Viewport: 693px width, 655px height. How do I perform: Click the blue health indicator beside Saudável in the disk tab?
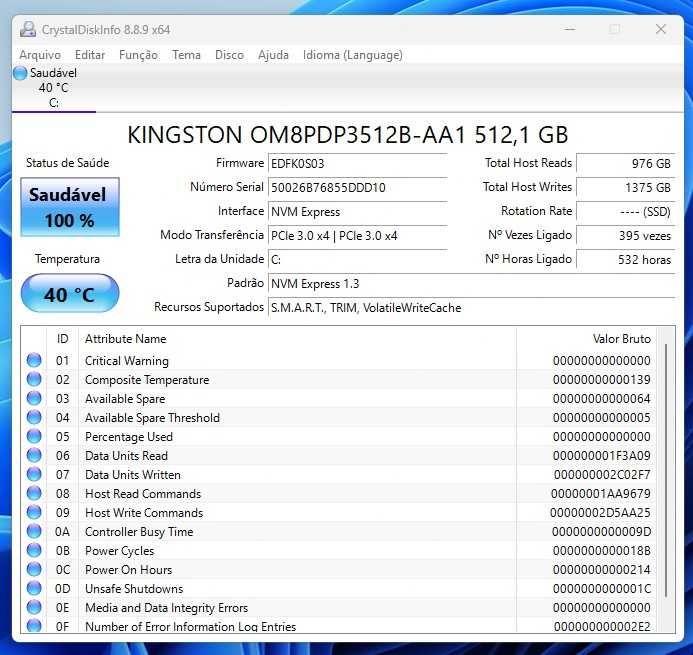(x=20, y=73)
